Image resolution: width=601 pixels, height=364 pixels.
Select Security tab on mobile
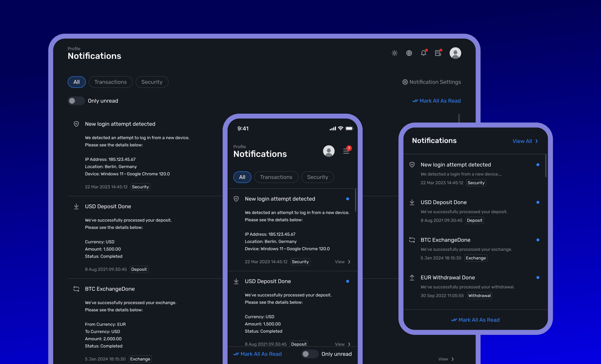coord(317,177)
